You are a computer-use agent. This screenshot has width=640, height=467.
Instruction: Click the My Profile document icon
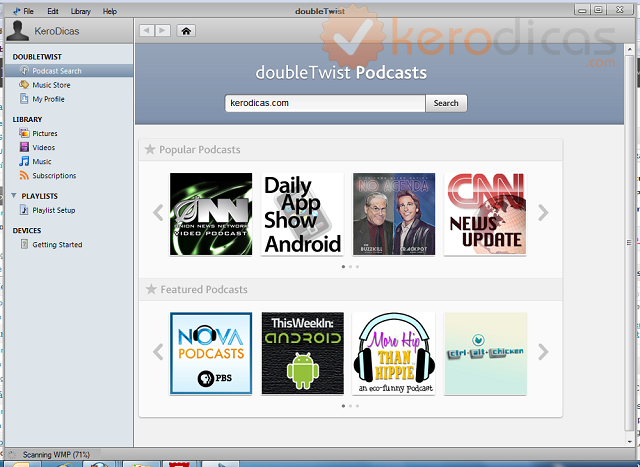point(24,98)
